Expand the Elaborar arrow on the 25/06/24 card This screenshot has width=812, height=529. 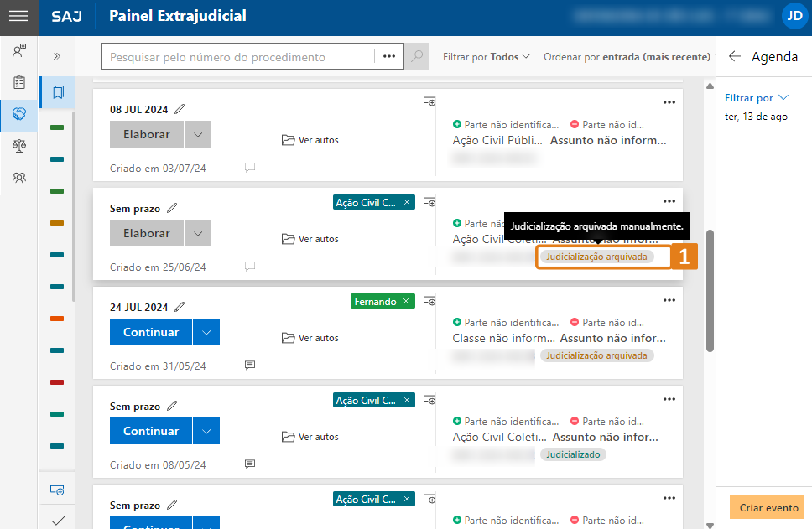click(198, 233)
